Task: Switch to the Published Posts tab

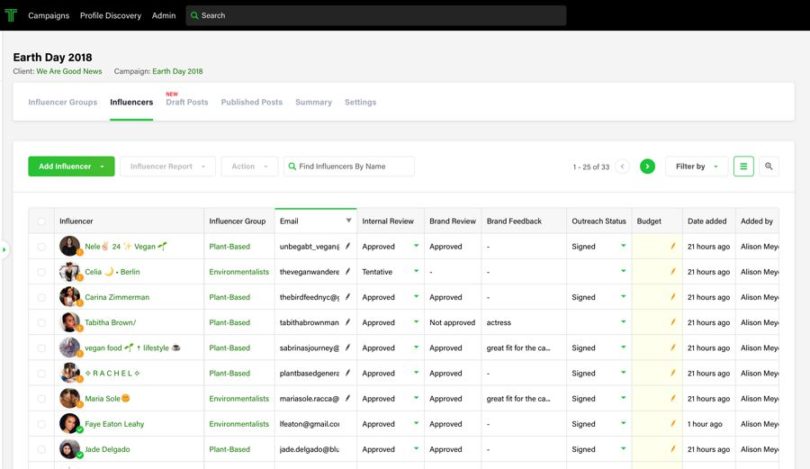Action: pyautogui.click(x=251, y=102)
